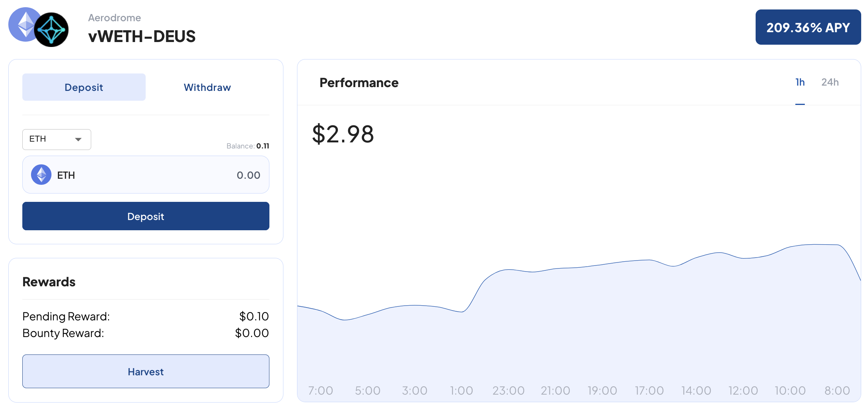Click the 8:00 marker on chart axis
Viewport: 868px width, 409px height.
837,390
